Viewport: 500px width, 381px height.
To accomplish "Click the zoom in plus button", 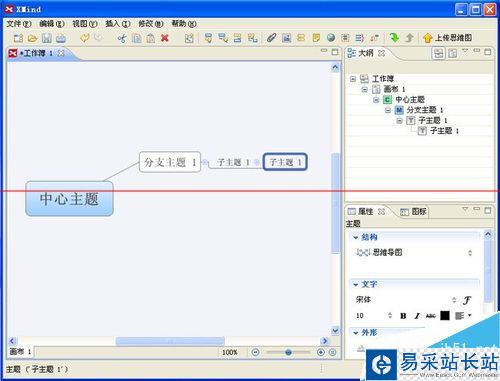I will pyautogui.click(x=321, y=352).
